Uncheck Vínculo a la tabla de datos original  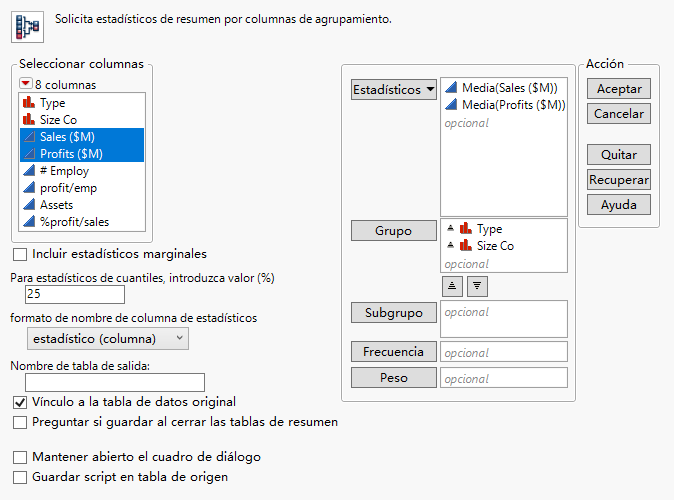point(20,402)
